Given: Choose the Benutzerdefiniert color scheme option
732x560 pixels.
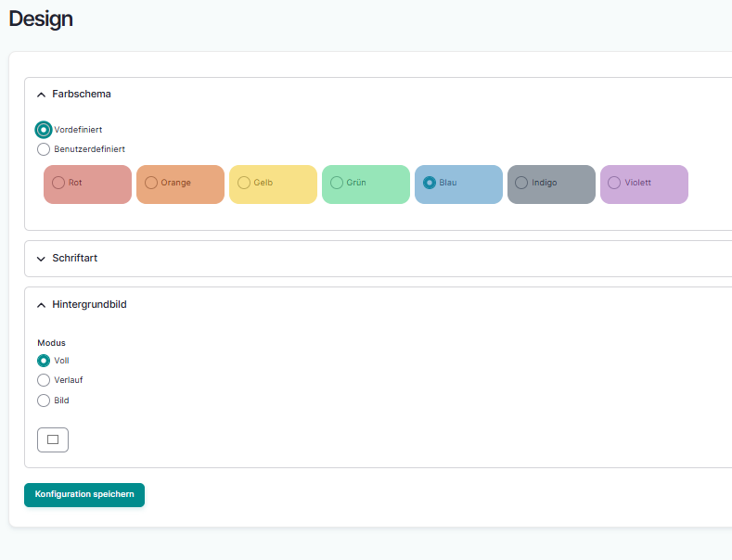Looking at the screenshot, I should point(44,149).
